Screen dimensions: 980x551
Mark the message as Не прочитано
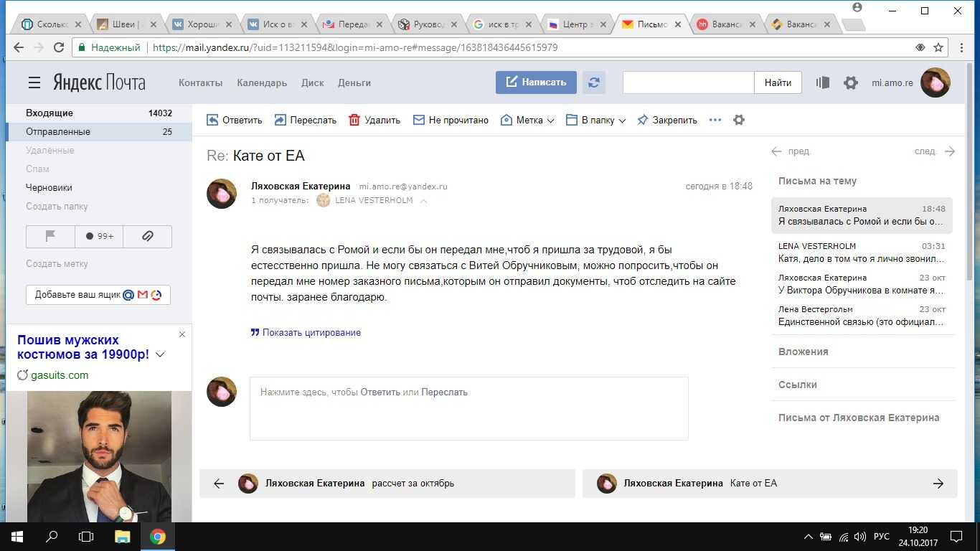451,121
